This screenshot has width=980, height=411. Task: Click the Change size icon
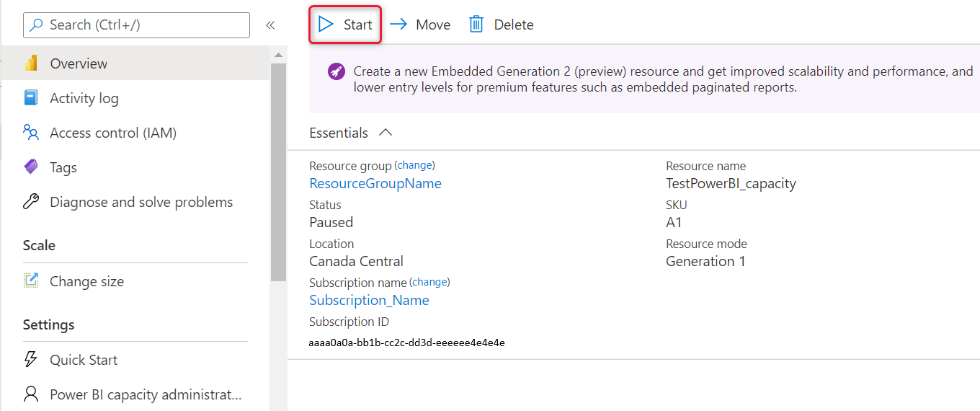point(31,281)
